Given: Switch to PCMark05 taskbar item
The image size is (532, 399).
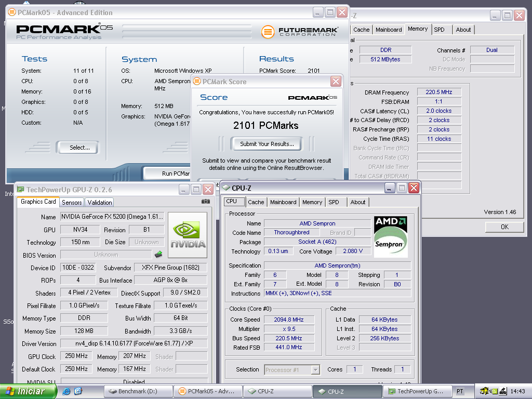Looking at the screenshot, I should click(208, 391).
